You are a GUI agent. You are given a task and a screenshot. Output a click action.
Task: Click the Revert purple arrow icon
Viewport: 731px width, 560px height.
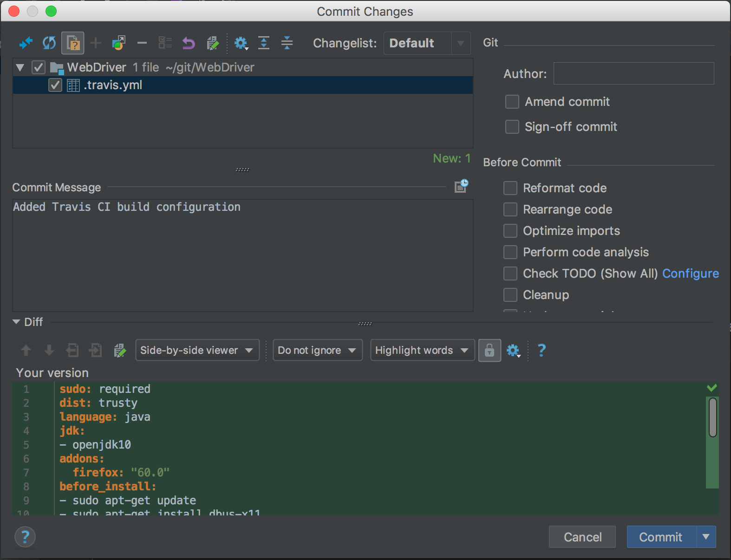point(188,43)
